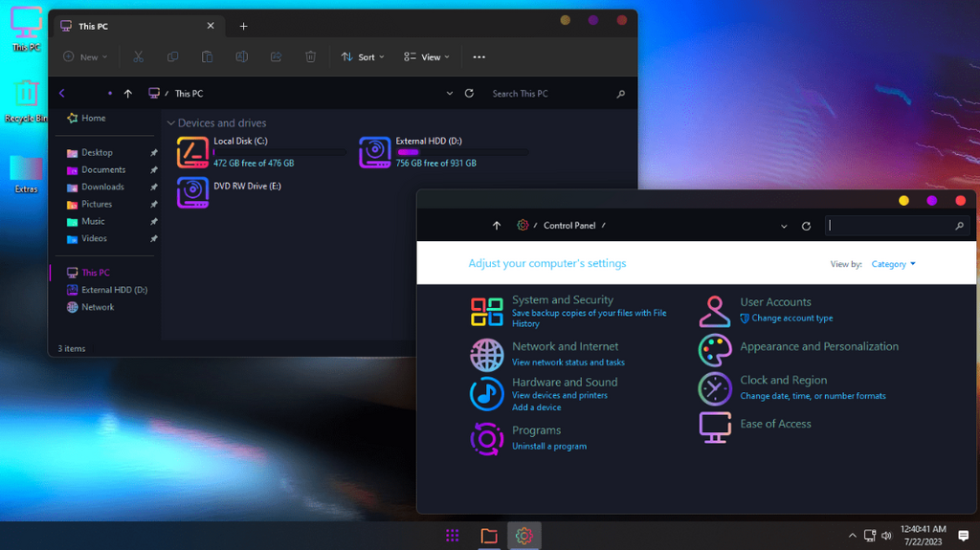This screenshot has width=980, height=550.
Task: Expand the File Explorer address bar history dropdown
Action: tap(450, 93)
